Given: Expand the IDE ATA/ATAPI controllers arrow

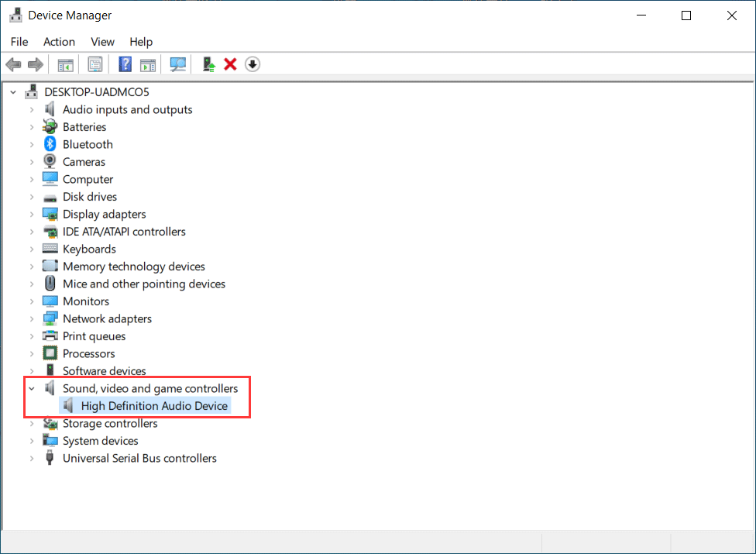Looking at the screenshot, I should pyautogui.click(x=32, y=232).
